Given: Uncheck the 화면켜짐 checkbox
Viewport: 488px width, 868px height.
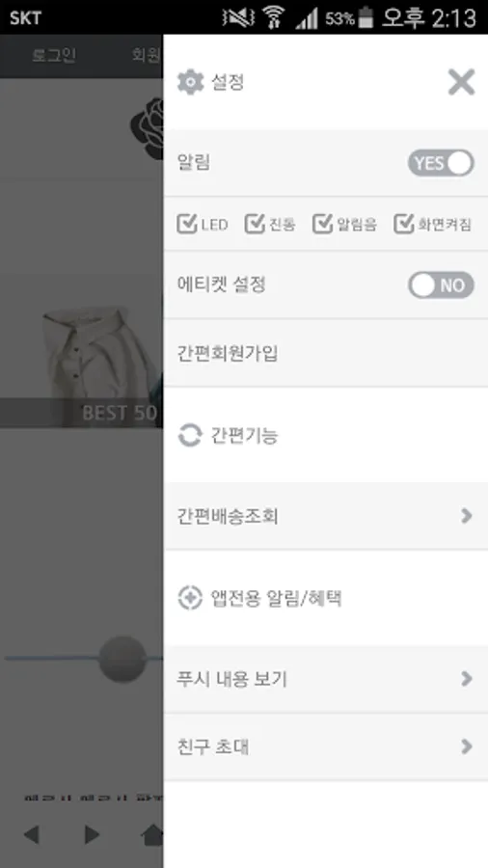Looking at the screenshot, I should tap(404, 224).
